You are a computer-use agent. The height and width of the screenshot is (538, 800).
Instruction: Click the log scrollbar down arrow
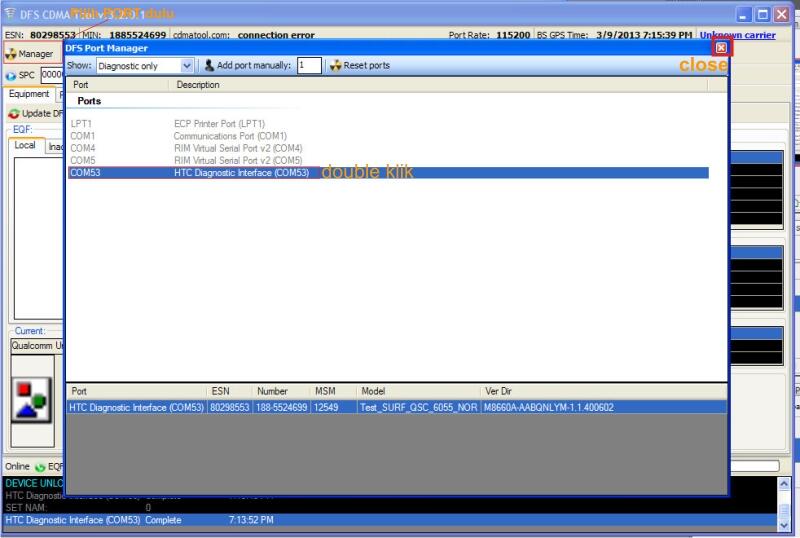click(784, 525)
